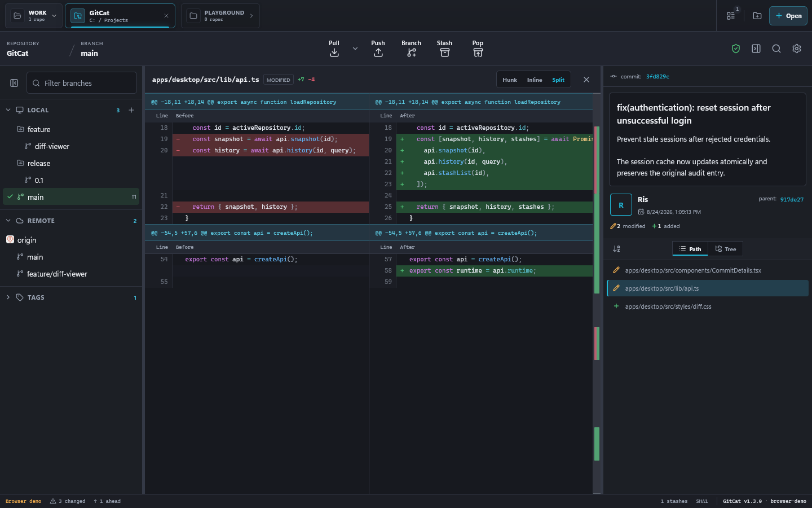Open the settings gear icon
Screen dimensions: 812x508
[x=797, y=49]
